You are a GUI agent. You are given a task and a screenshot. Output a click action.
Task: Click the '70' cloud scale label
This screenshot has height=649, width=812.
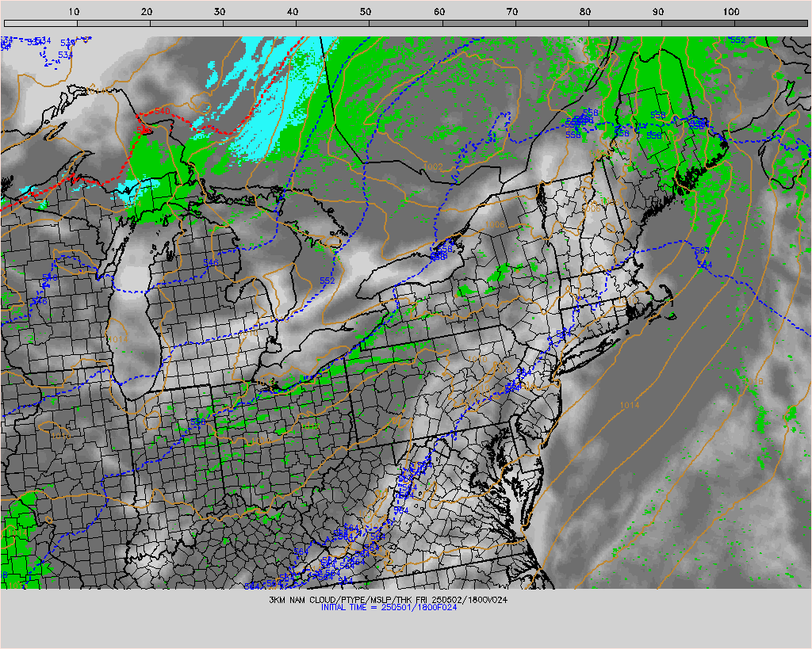coord(511,11)
